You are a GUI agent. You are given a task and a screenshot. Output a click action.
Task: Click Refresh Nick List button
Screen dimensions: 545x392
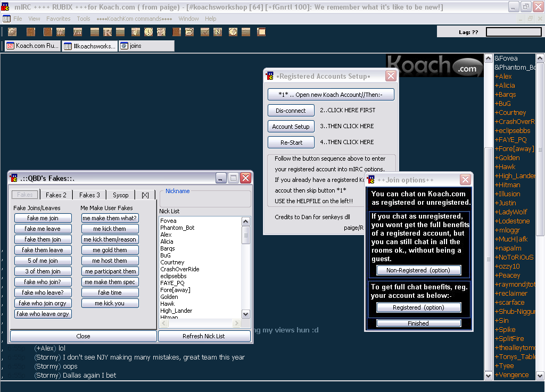point(204,336)
